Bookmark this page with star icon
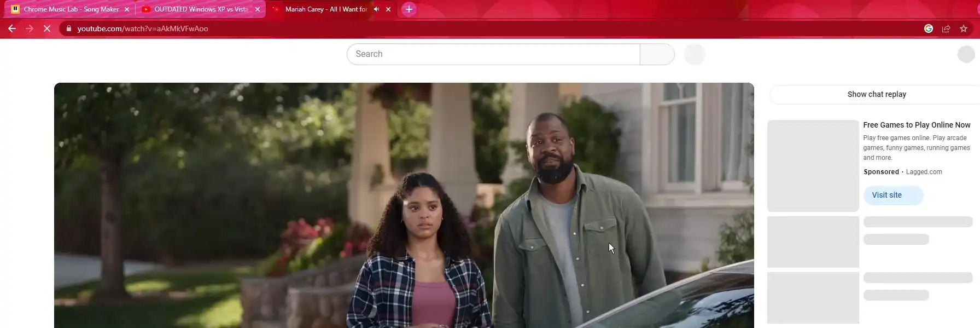The image size is (980, 328). (x=964, y=28)
